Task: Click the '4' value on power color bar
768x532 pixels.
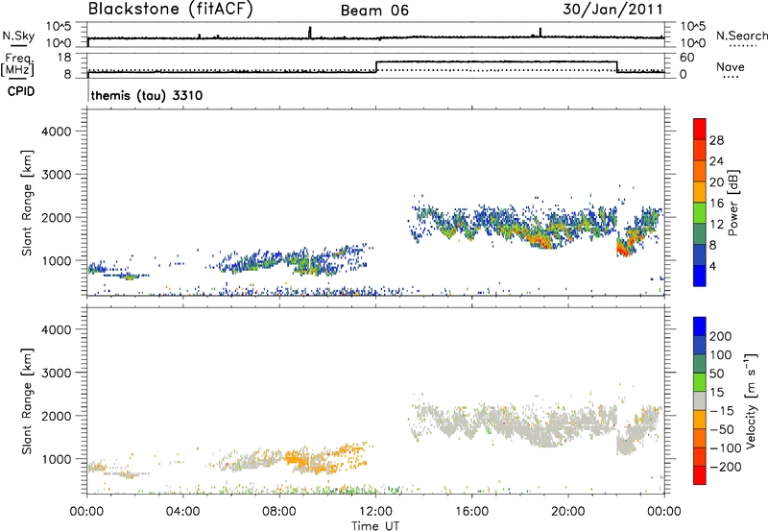Action: (x=713, y=267)
